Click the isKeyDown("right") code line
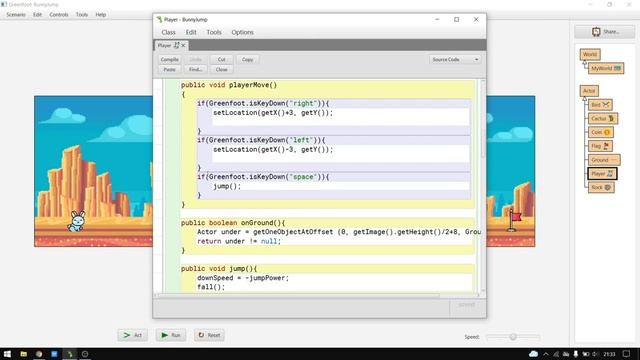 pyautogui.click(x=263, y=104)
